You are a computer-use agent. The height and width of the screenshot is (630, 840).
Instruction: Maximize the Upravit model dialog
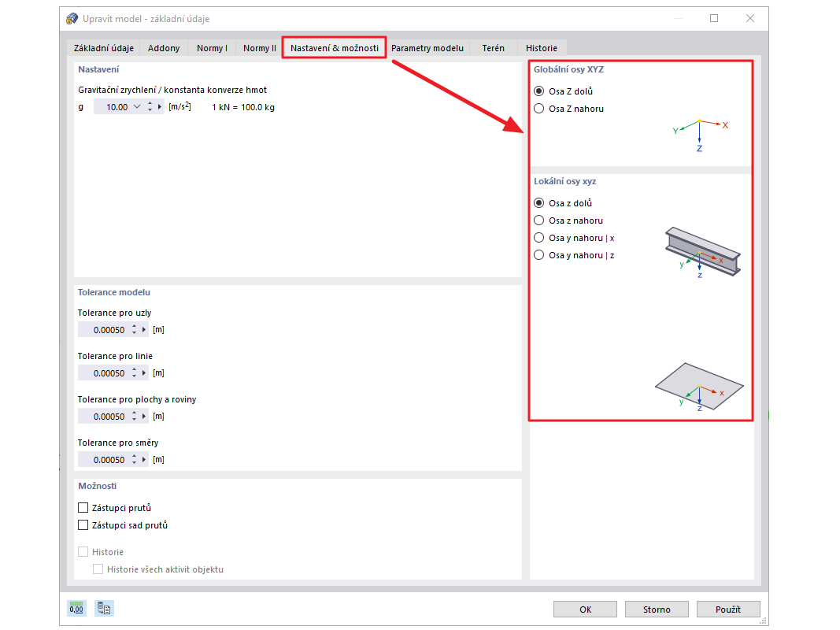coord(714,18)
